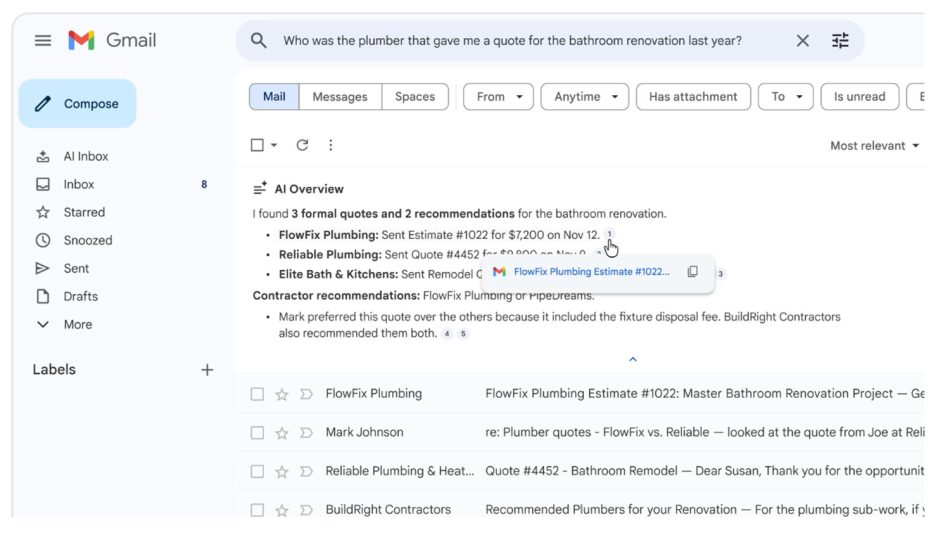The height and width of the screenshot is (535, 950).
Task: Create new label with plus icon
Action: point(207,370)
